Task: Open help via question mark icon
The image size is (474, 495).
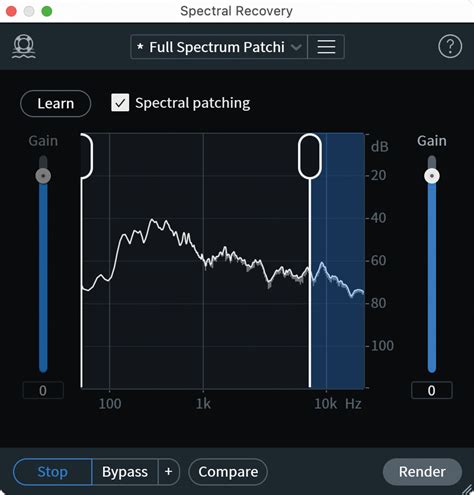Action: [450, 46]
